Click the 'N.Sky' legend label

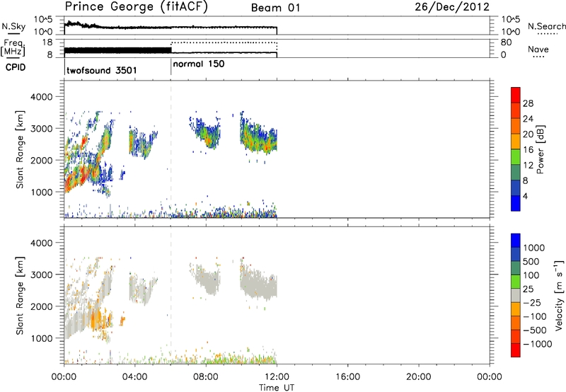13,26
